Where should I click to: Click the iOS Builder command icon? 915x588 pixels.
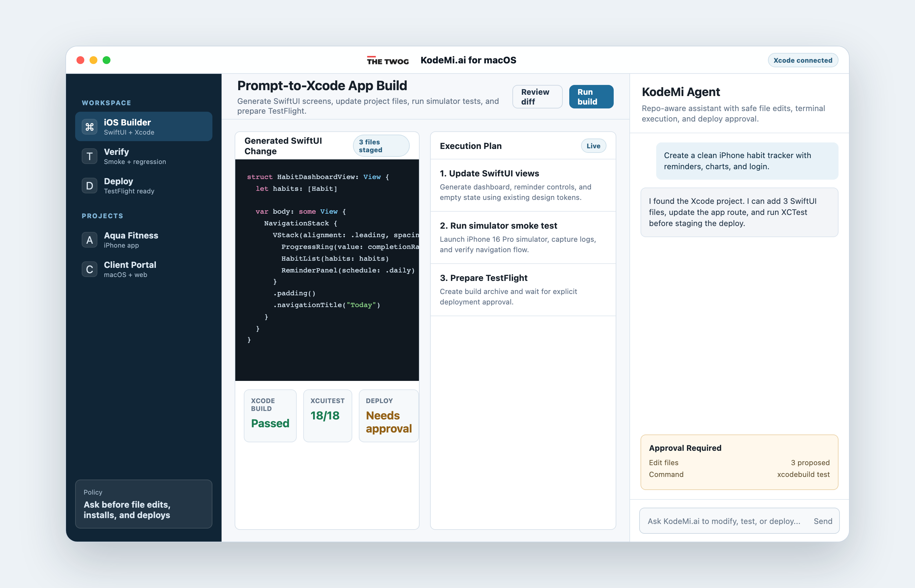tap(89, 127)
